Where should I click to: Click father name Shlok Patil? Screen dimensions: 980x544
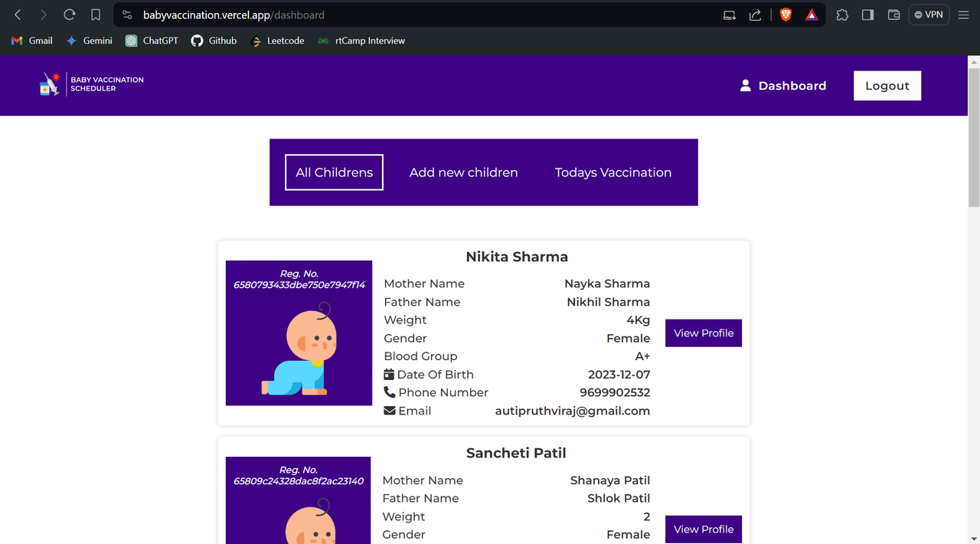[619, 498]
